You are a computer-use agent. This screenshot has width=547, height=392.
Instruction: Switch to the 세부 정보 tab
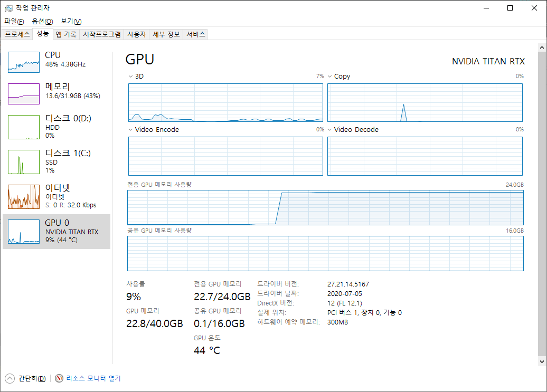pos(166,34)
